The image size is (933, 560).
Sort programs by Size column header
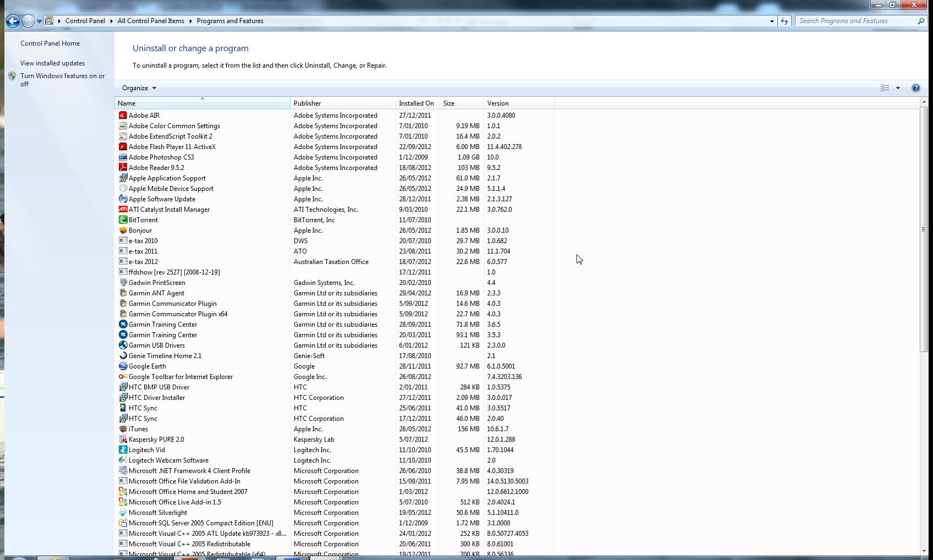[462, 103]
